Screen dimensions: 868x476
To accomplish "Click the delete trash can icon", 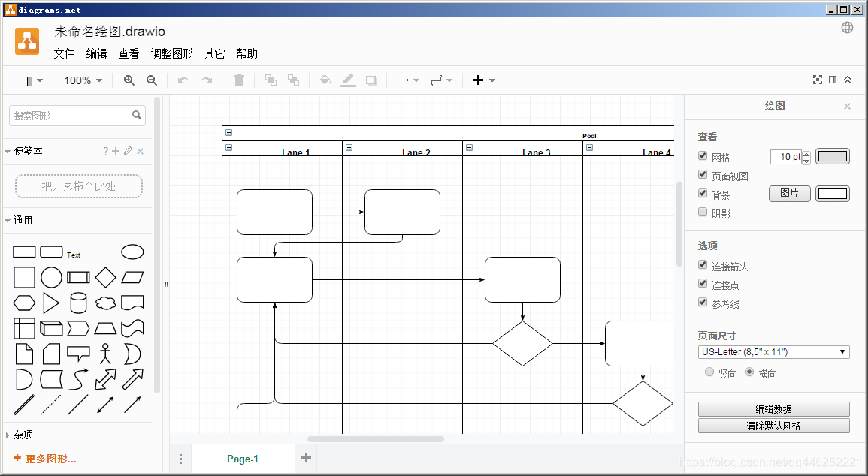I will tap(239, 80).
